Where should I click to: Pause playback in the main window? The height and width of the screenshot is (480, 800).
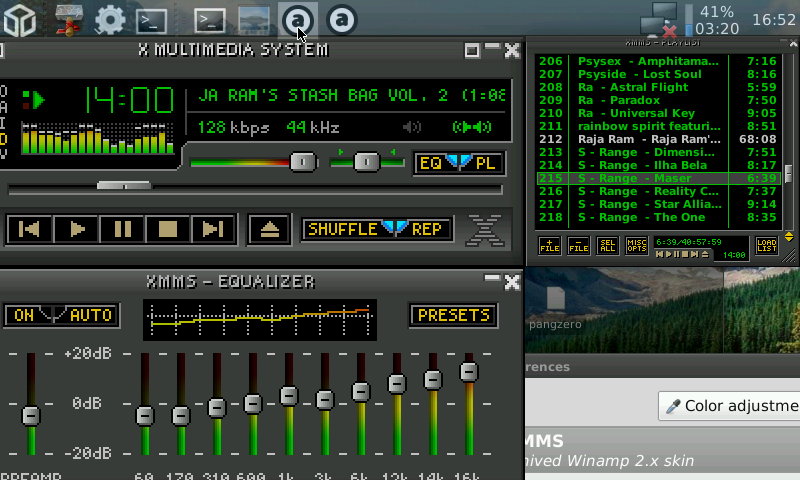(x=122, y=229)
